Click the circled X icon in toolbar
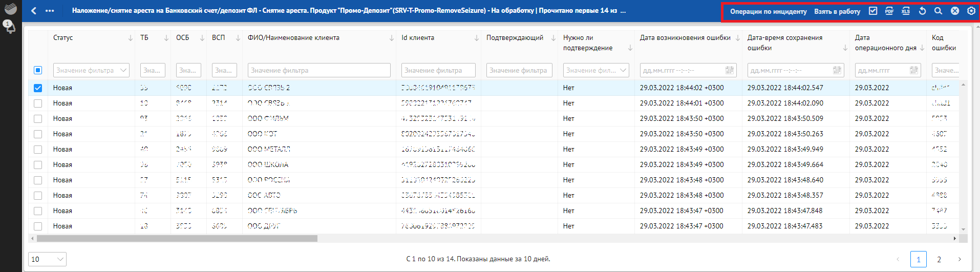 [x=955, y=11]
